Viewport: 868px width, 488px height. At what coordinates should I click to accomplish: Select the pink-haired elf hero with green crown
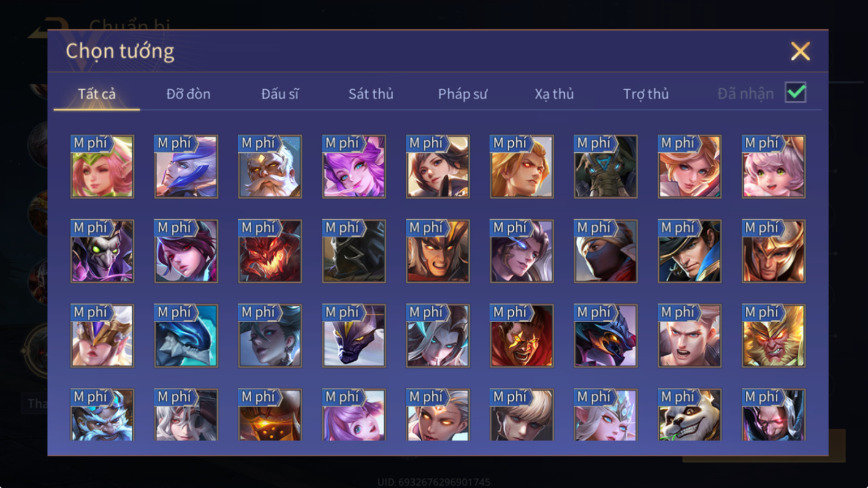tap(102, 166)
